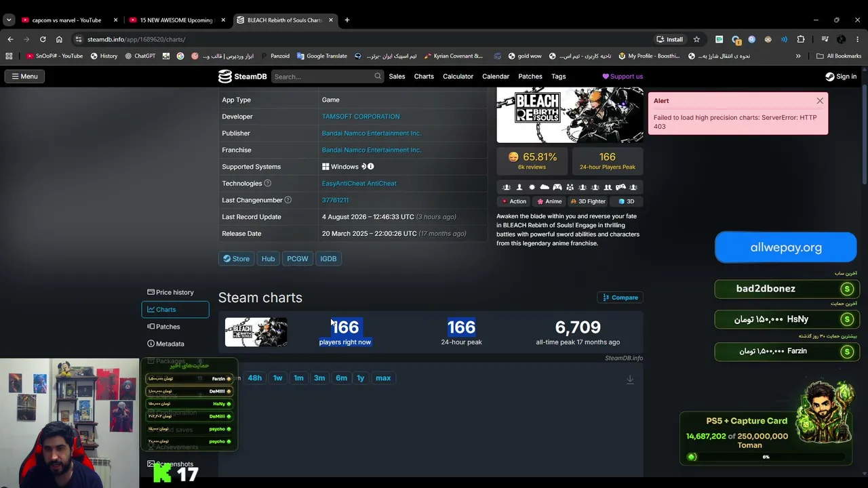Click the BLEACH thumbnail in Steam charts
Image resolution: width=868 pixels, height=488 pixels.
point(256,332)
